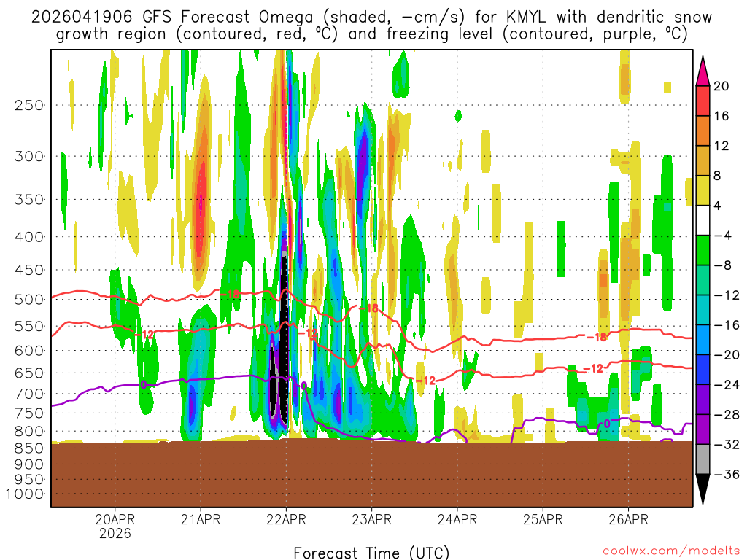Click the 250 pressure level label
This screenshot has width=747, height=560.
click(x=29, y=105)
